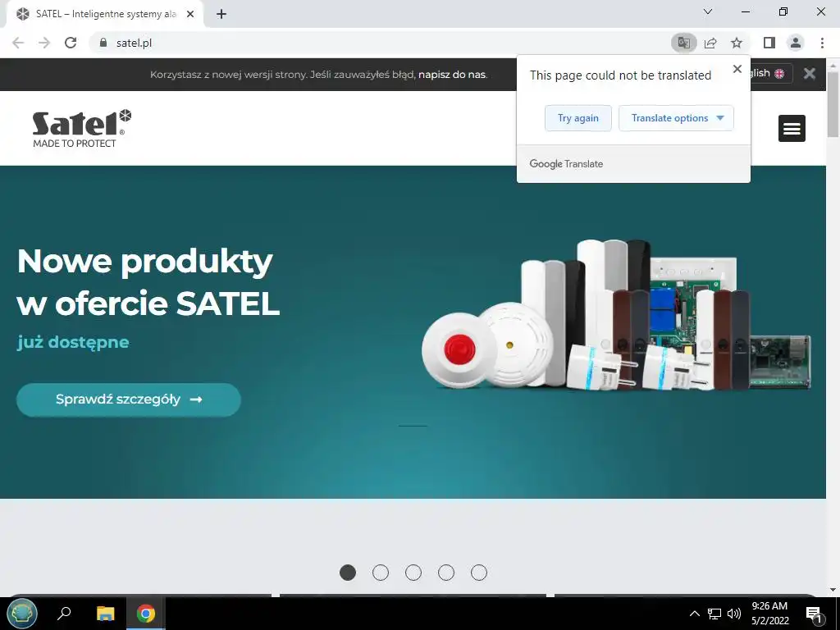
Task: Select the third carousel dot
Action: 413,573
